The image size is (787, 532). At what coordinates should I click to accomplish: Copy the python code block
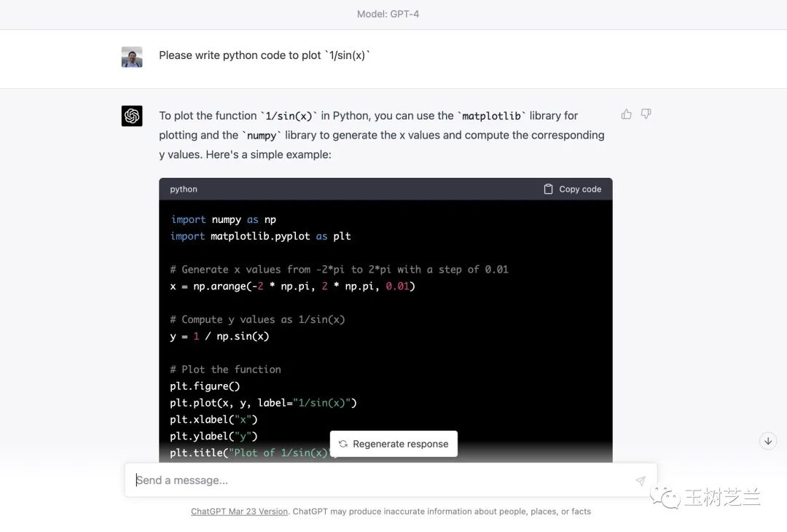pyautogui.click(x=573, y=189)
